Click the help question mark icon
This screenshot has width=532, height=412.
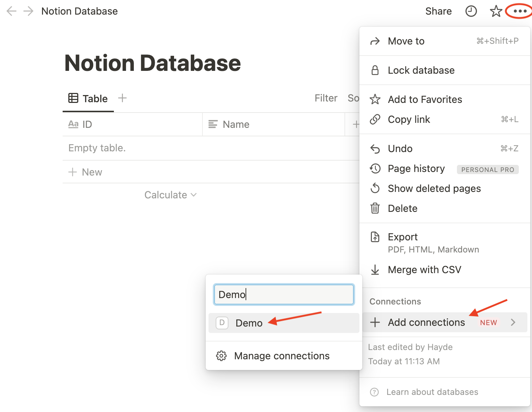(x=374, y=392)
